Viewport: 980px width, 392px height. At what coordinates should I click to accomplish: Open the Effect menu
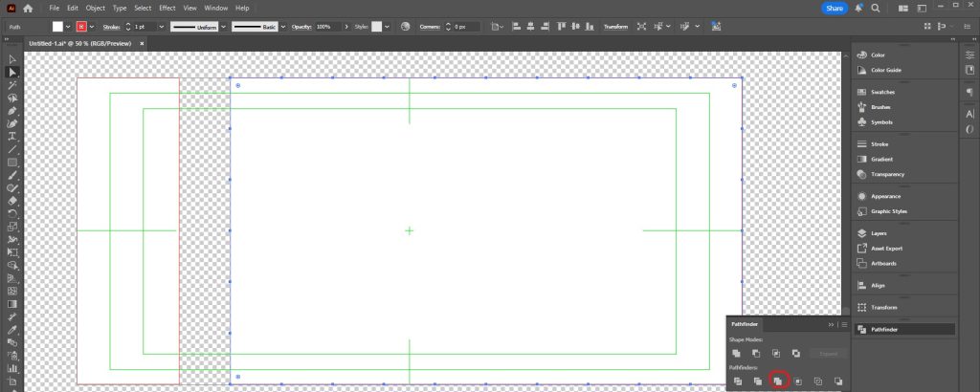167,8
